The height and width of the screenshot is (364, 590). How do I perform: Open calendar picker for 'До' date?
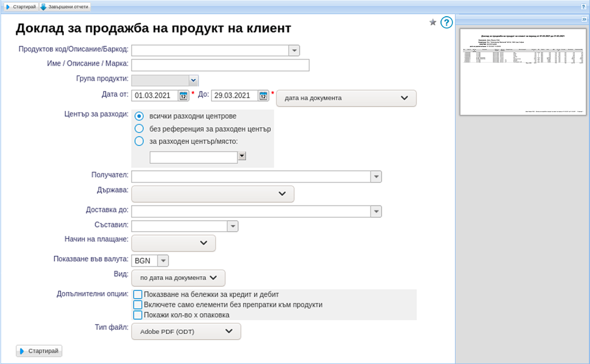point(263,96)
